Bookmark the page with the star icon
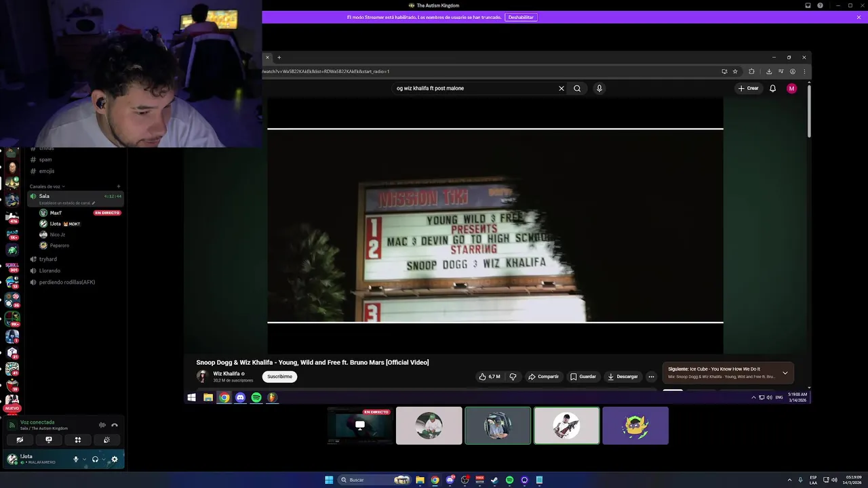The image size is (868, 488). point(735,71)
